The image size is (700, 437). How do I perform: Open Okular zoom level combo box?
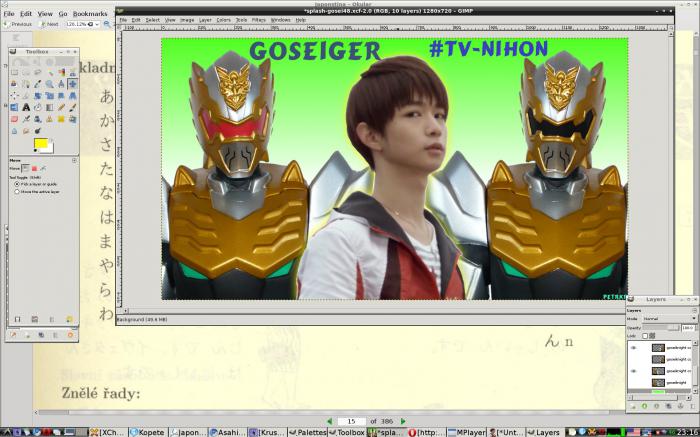[x=83, y=24]
